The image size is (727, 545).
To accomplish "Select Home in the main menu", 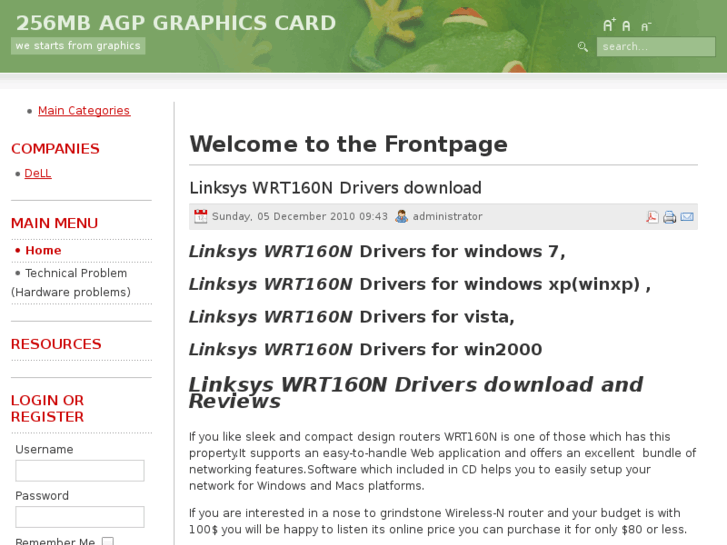I will point(43,250).
